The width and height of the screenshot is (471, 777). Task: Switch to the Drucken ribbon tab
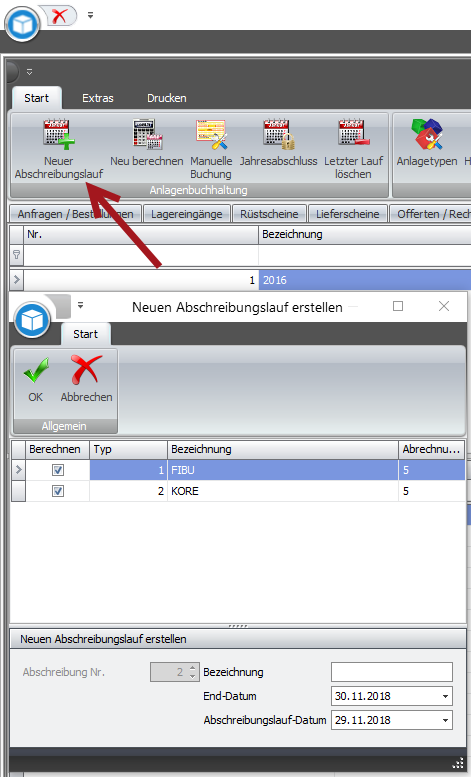(167, 98)
